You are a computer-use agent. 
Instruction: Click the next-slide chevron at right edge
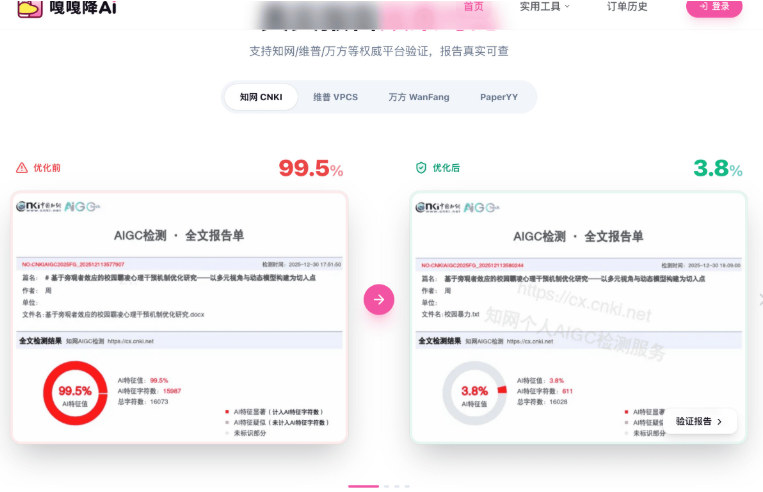click(x=760, y=299)
